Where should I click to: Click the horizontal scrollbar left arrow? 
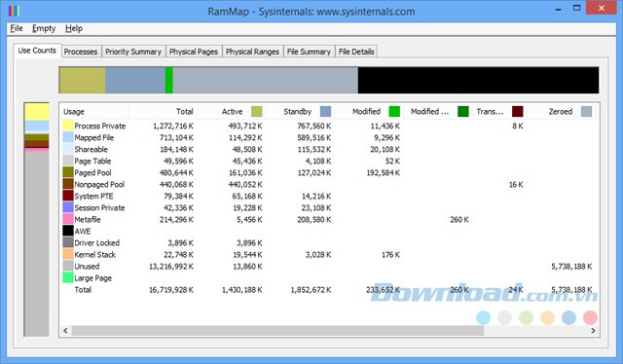[65, 331]
